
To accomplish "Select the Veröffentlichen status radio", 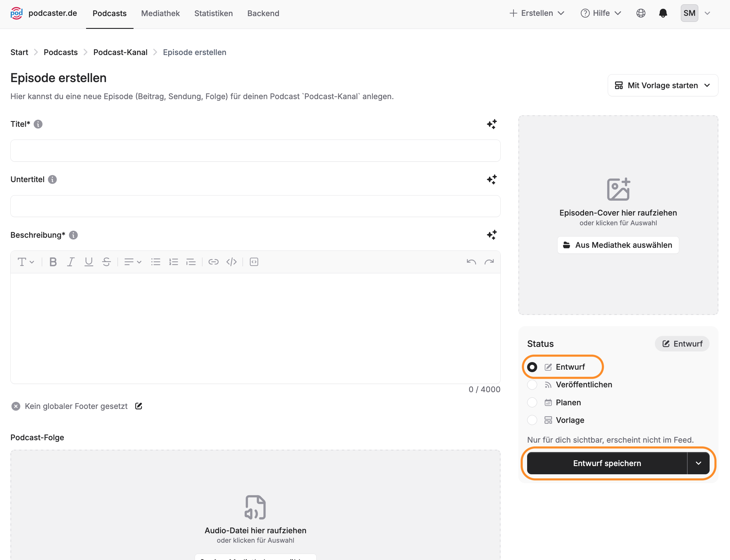I will click(532, 385).
